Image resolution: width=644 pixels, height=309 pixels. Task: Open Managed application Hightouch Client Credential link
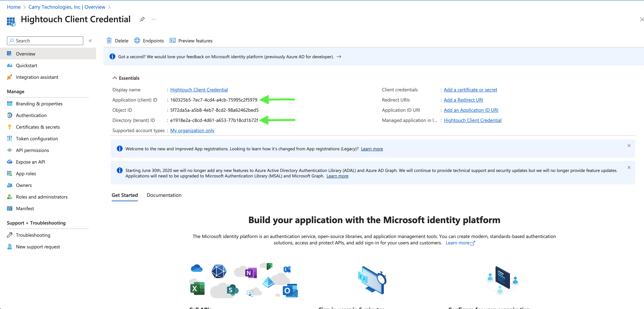point(472,120)
